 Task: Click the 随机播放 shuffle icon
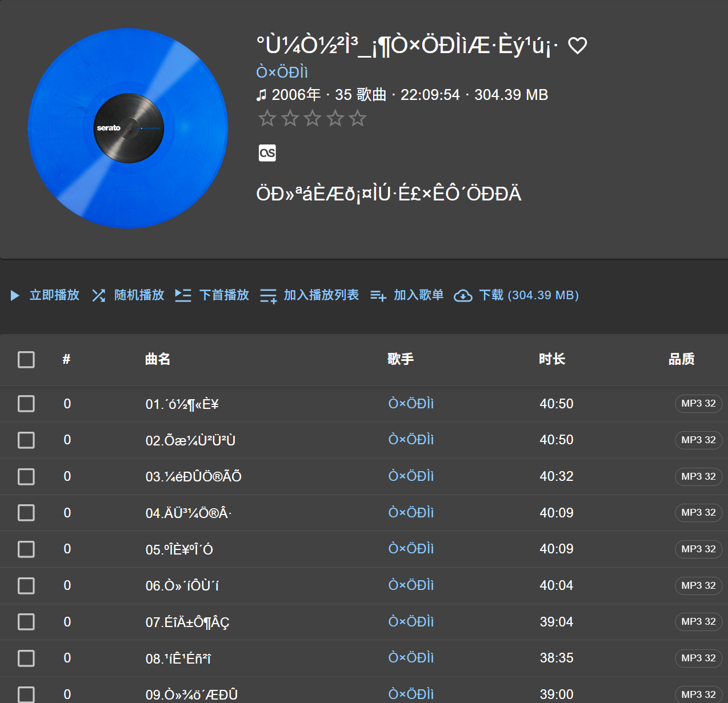(x=98, y=295)
